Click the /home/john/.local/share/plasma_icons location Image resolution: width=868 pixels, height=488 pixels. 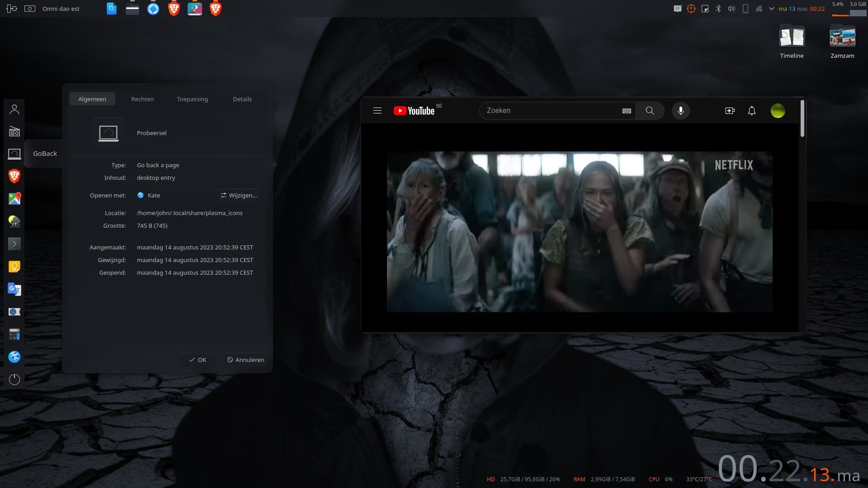(x=190, y=213)
